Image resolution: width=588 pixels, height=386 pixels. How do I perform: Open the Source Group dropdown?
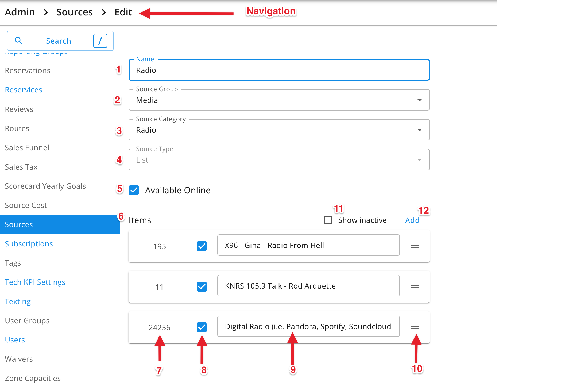click(279, 100)
